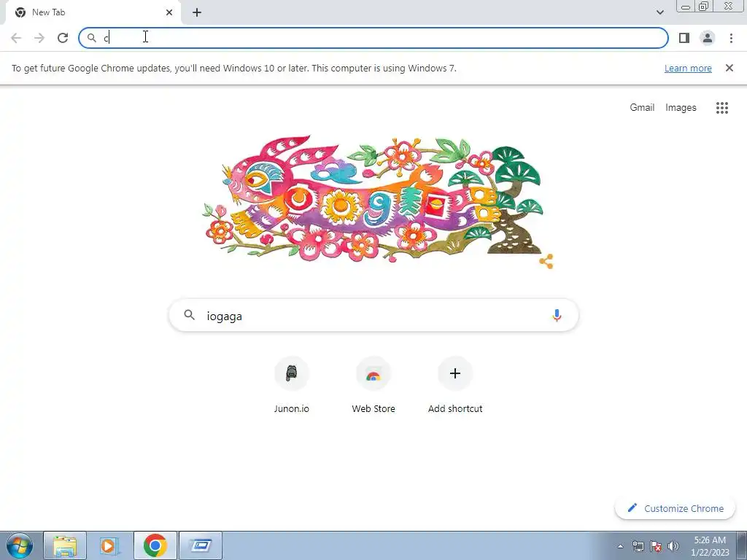Open a new tab with the plus button

(x=197, y=12)
